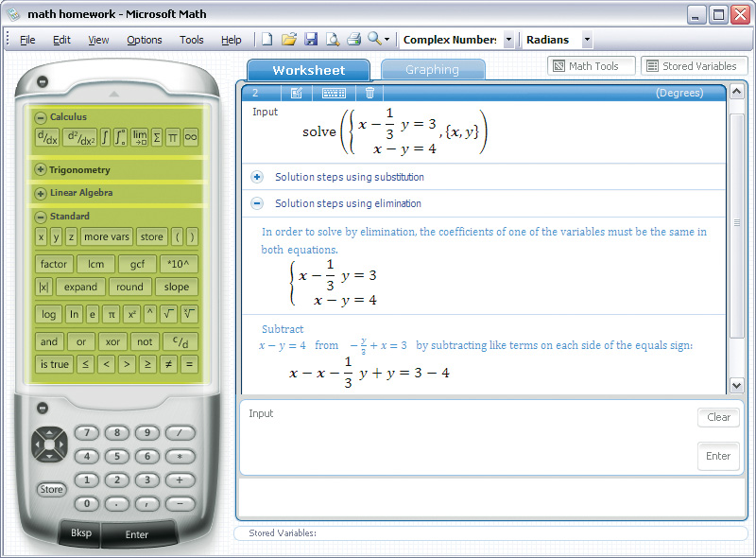
Task: Collapse Solution steps using elimination
Action: coord(257,203)
